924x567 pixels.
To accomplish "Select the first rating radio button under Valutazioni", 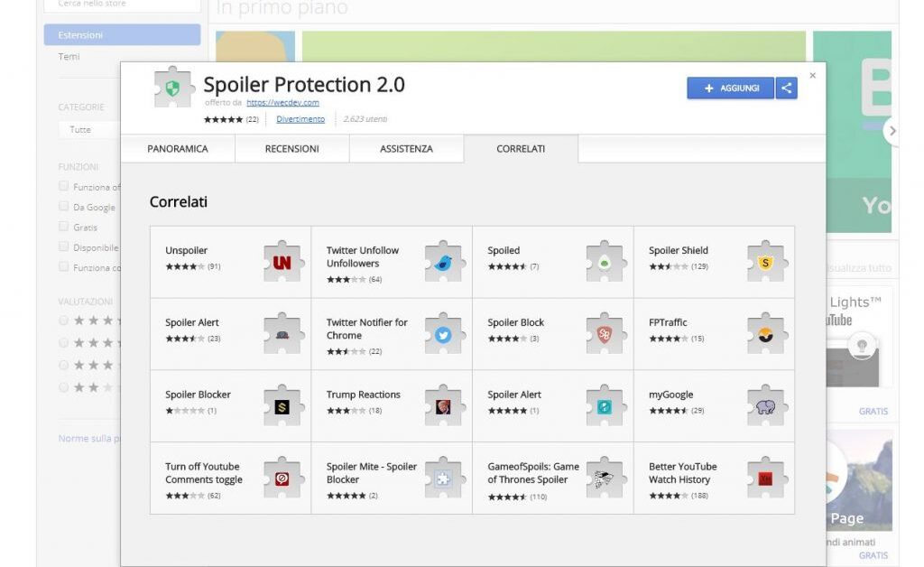I will point(64,321).
